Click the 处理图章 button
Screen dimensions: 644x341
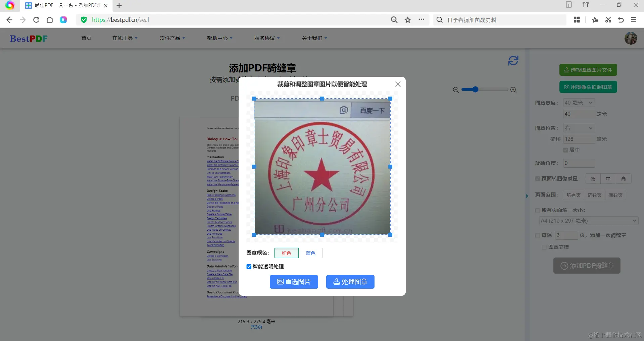[x=350, y=282]
